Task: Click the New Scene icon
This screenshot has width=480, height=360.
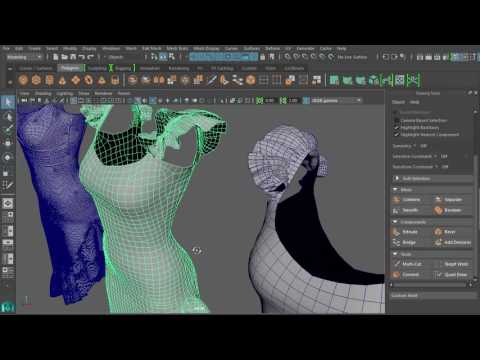Action: [56, 57]
